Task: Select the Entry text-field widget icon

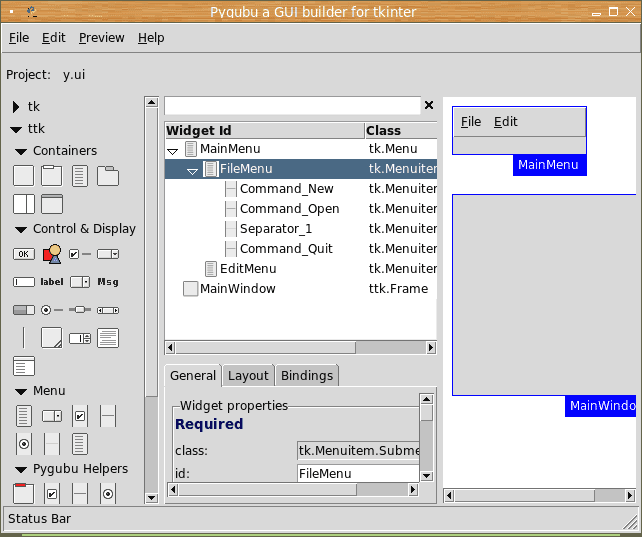Action: pyautogui.click(x=24, y=282)
